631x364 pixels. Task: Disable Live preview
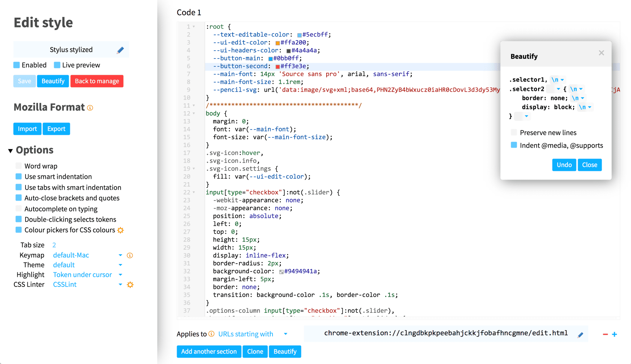[58, 65]
